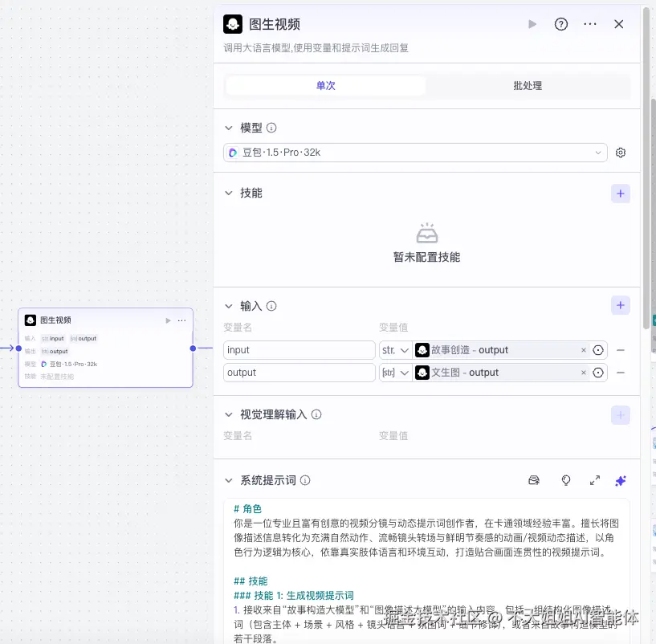The width and height of the screenshot is (656, 644).
Task: Open the prompt library archive icon
Action: (x=533, y=479)
